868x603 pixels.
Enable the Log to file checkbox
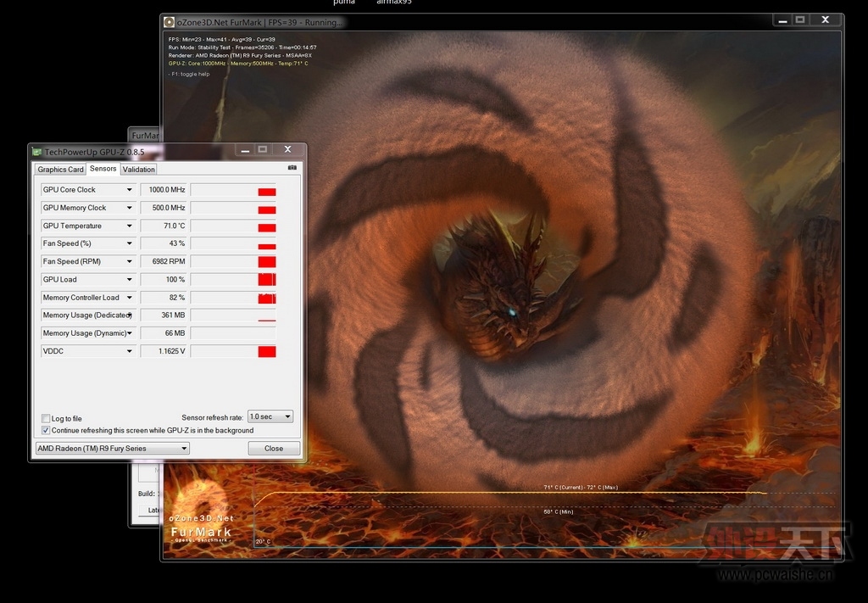tap(46, 418)
